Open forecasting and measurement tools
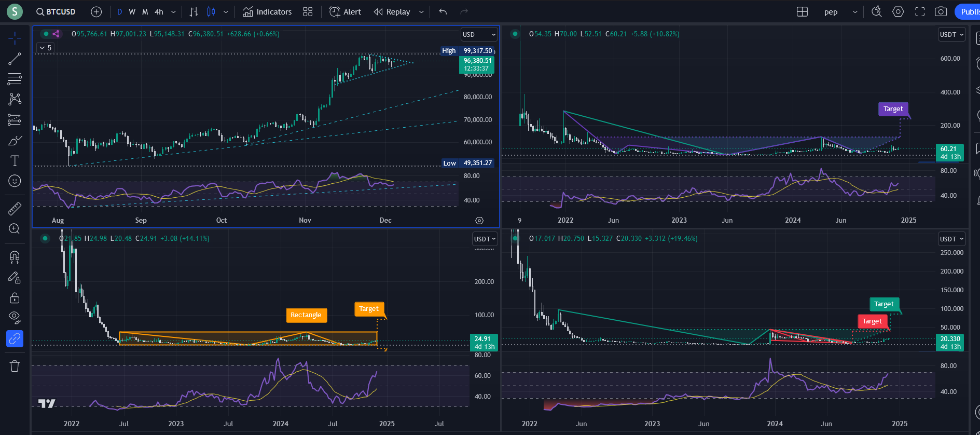Screen dimensions: 980x435 [15, 120]
